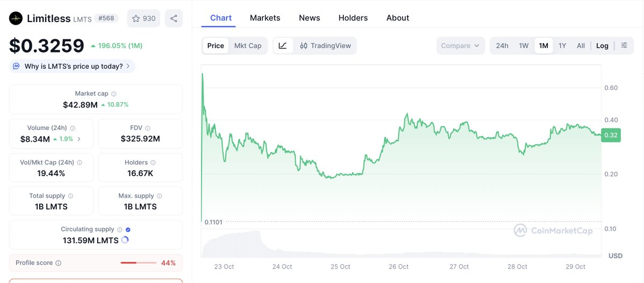
Task: Click Profile score info icon
Action: (x=59, y=263)
